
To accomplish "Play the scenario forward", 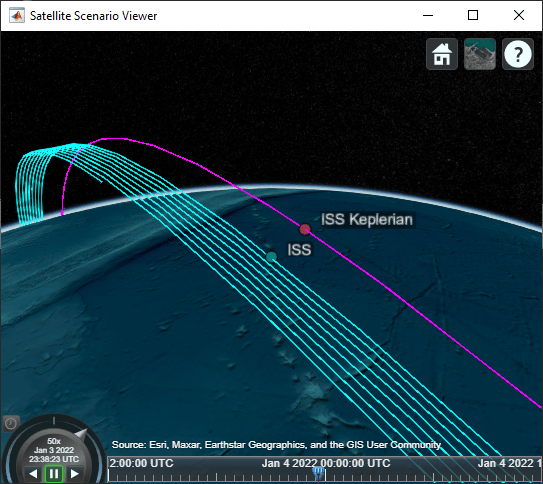I will [74, 473].
